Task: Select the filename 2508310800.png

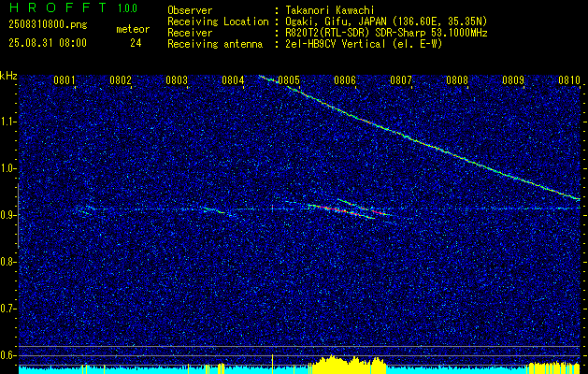Action: coord(48,25)
